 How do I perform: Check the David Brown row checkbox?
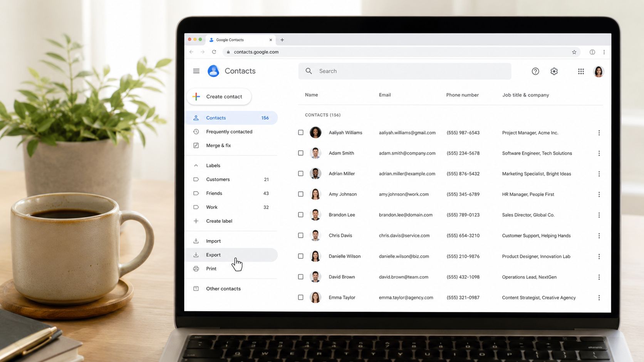tap(301, 277)
